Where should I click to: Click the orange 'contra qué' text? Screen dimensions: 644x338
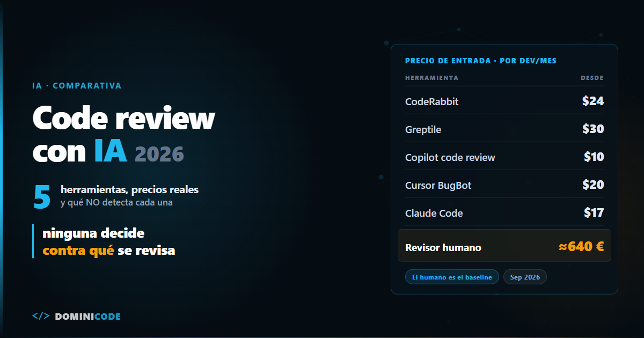78,251
